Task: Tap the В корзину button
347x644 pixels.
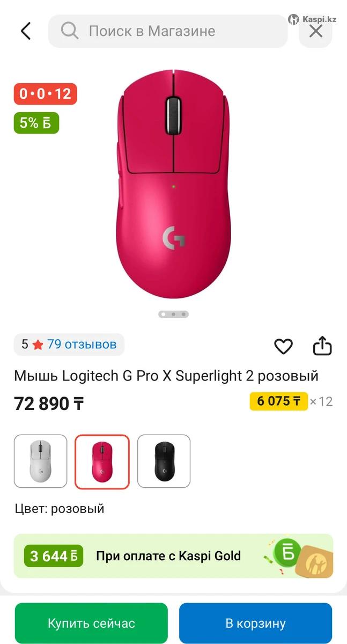Action: tap(255, 623)
